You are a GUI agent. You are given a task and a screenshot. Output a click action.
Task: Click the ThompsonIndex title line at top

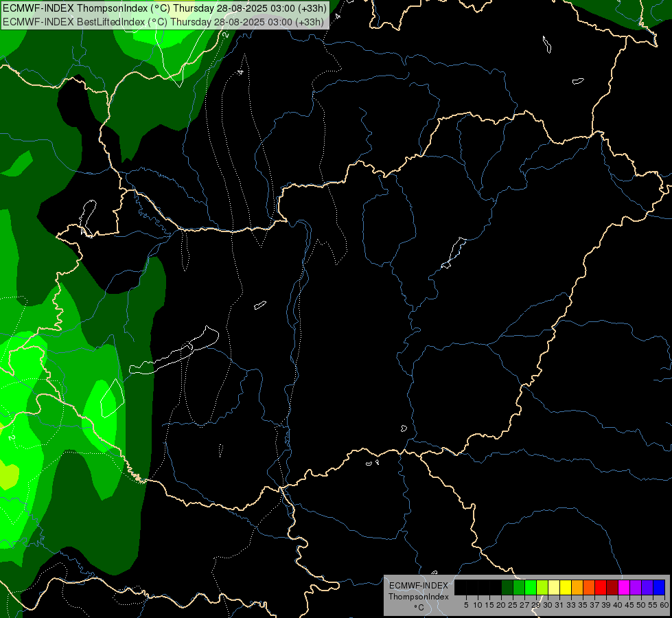click(165, 8)
